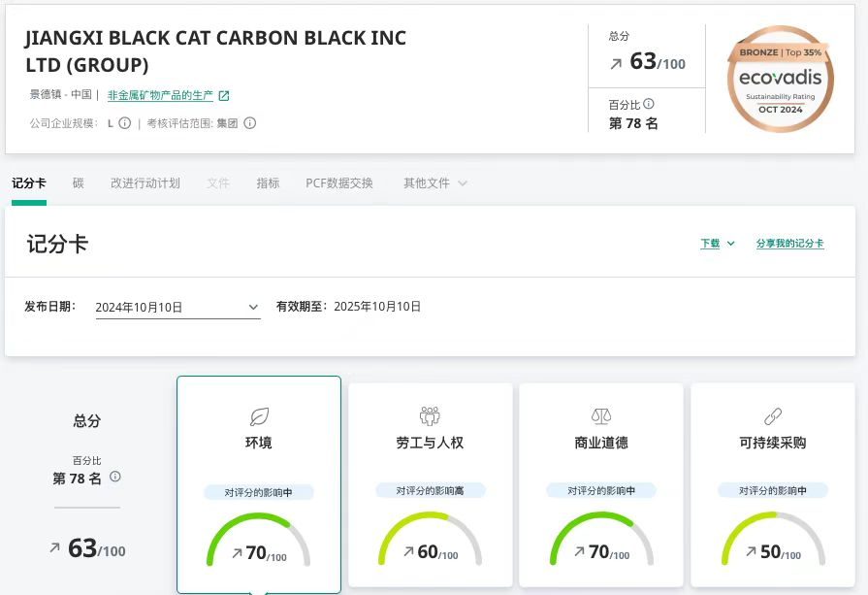Open the 改进行动计划 tab

(x=145, y=183)
